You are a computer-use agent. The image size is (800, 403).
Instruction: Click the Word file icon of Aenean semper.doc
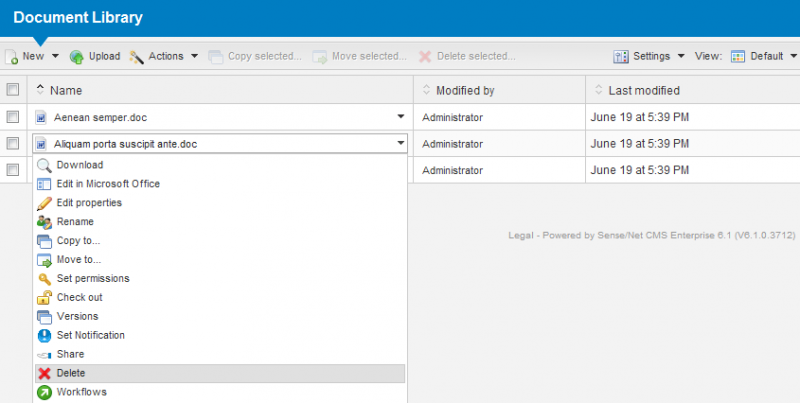tap(41, 117)
